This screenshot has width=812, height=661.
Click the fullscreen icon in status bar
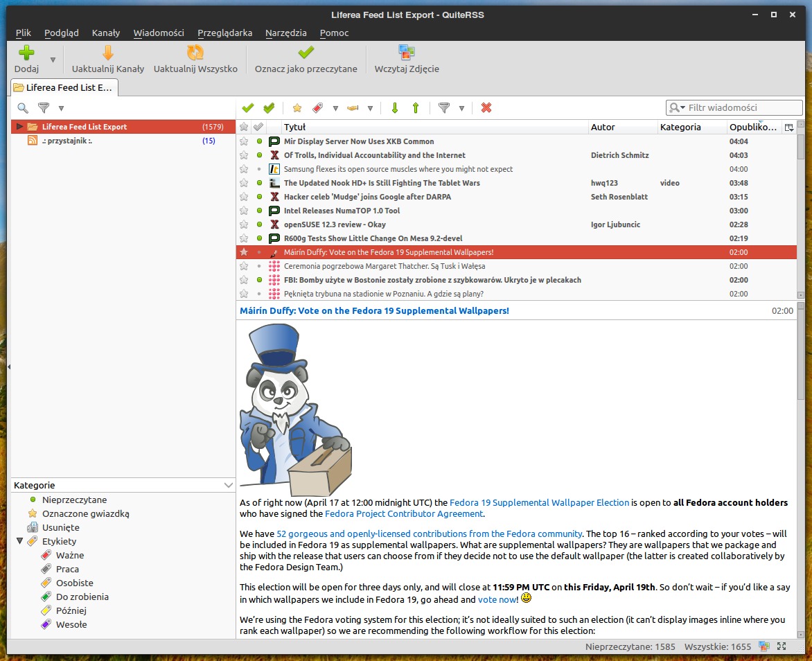pos(782,646)
